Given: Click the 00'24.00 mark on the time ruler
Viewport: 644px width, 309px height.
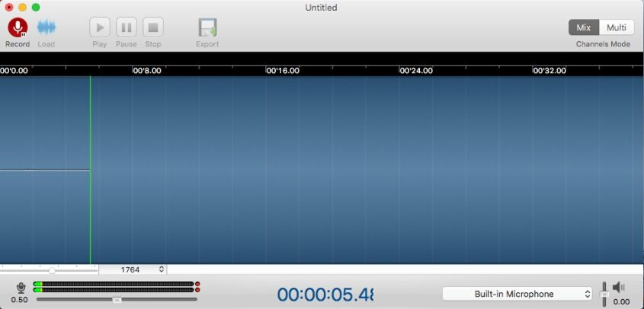Looking at the screenshot, I should 415,71.
